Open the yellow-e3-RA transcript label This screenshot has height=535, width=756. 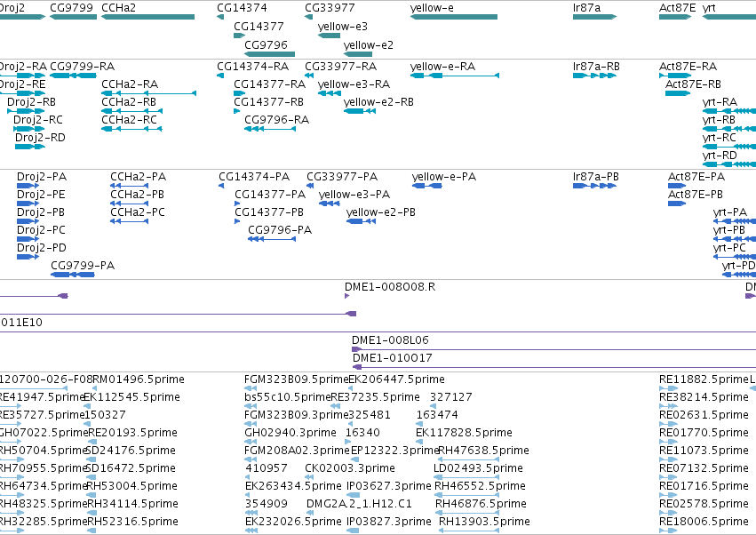354,84
